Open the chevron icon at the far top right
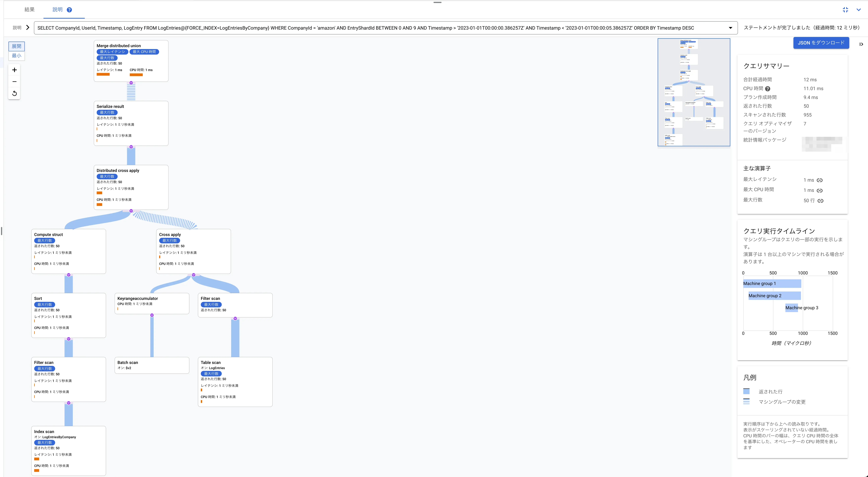The height and width of the screenshot is (477, 868). click(859, 10)
